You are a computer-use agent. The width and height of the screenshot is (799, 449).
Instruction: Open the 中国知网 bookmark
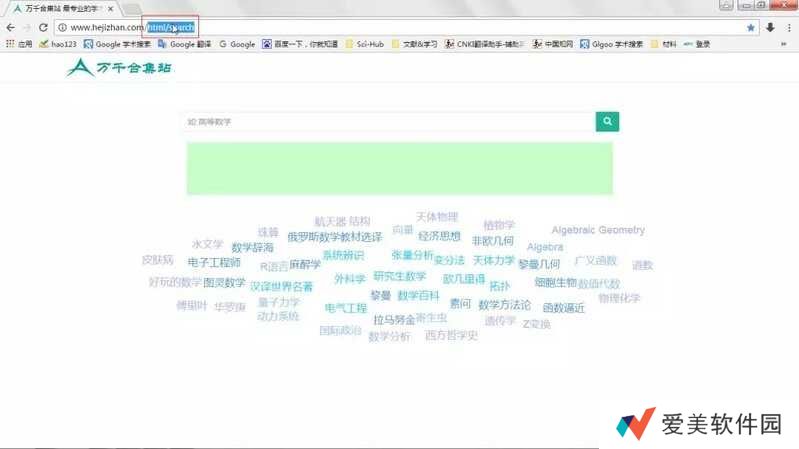[553, 44]
